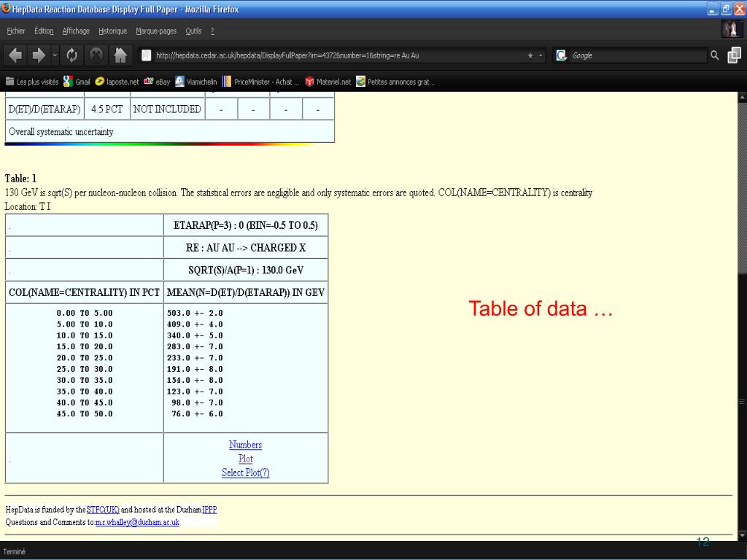Open the Fichier menu

coord(16,31)
